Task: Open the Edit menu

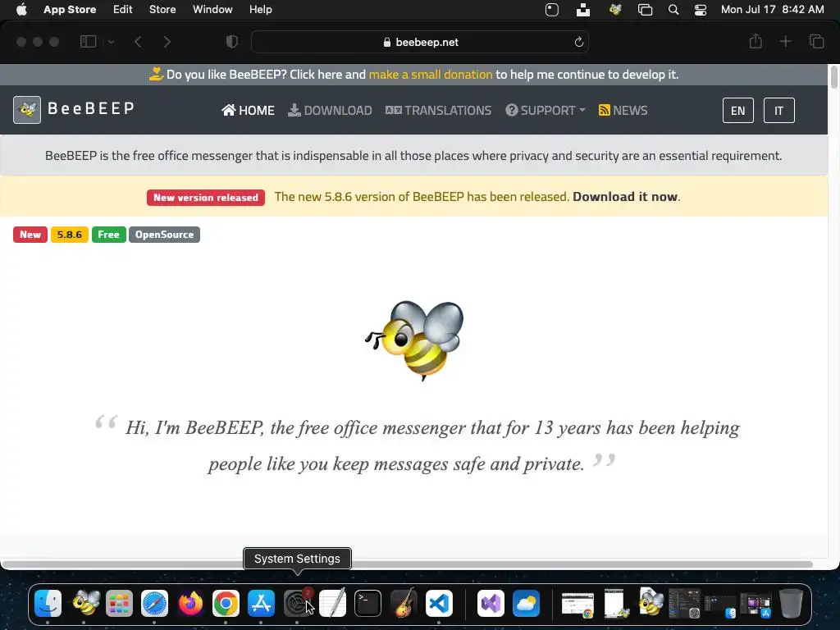Action: 123,9
